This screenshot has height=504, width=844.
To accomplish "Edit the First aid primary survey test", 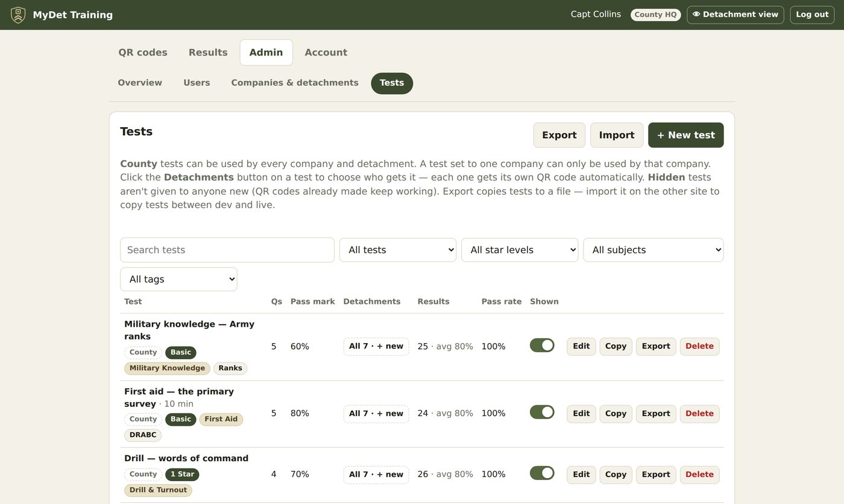I will 581,414.
